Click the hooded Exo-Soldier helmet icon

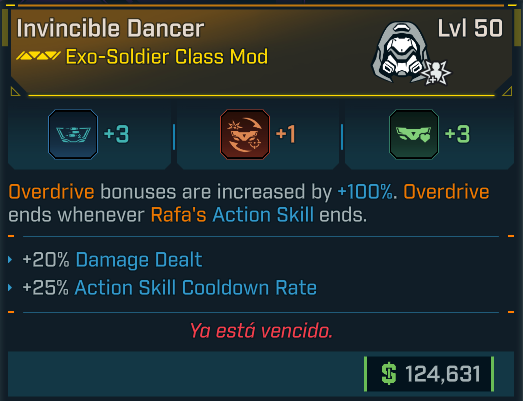coord(401,52)
